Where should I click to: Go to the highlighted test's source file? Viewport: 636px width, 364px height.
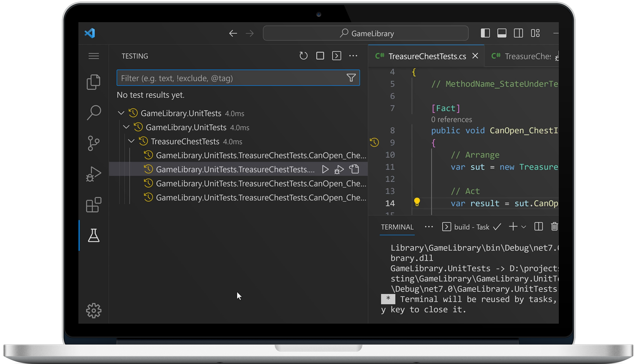click(354, 169)
